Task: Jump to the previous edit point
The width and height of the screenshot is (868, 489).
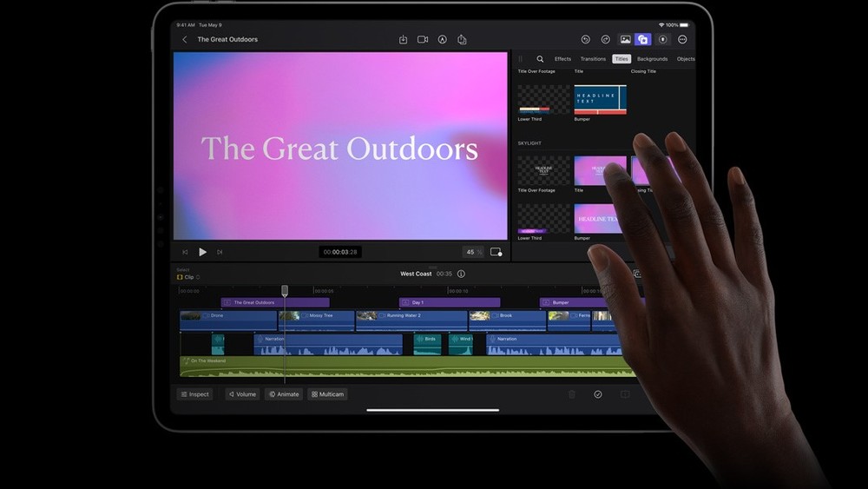Action: [x=185, y=252]
